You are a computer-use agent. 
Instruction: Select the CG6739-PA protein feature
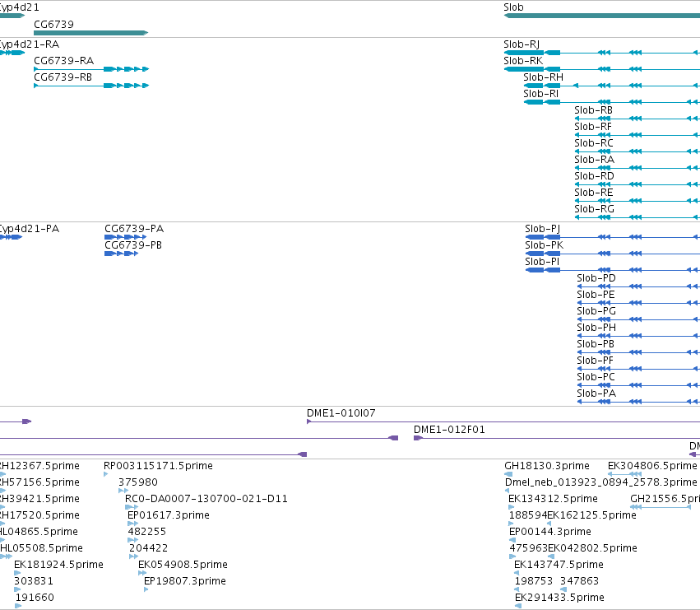126,237
